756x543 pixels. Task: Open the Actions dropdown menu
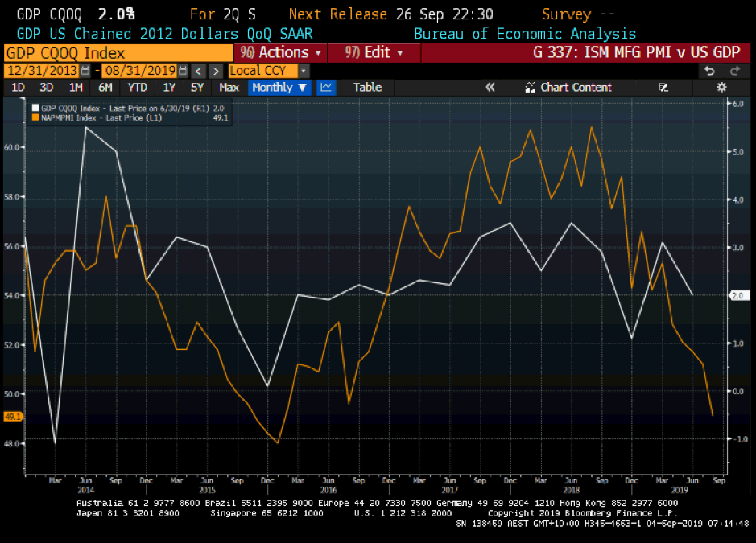(x=281, y=52)
